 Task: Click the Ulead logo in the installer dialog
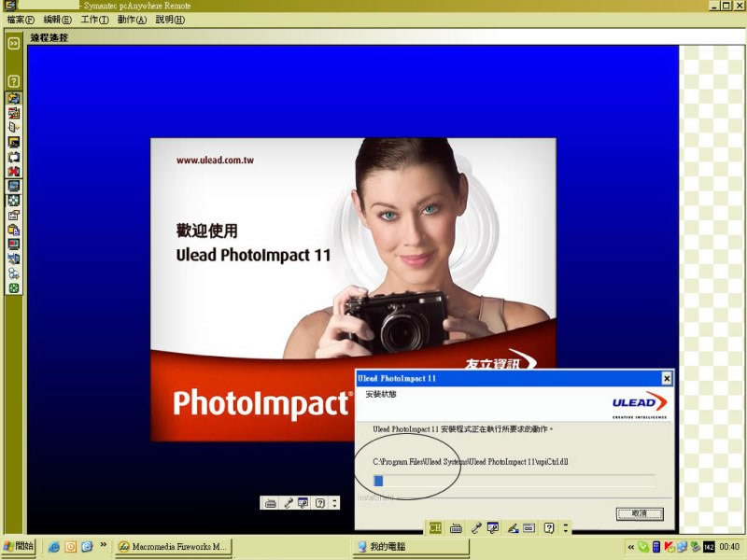[640, 404]
